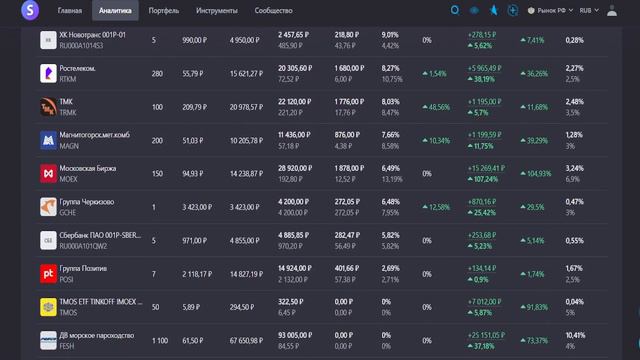This screenshot has width=640, height=360.
Task: Click the shield icon beside Рынок РФ
Action: coord(531,11)
